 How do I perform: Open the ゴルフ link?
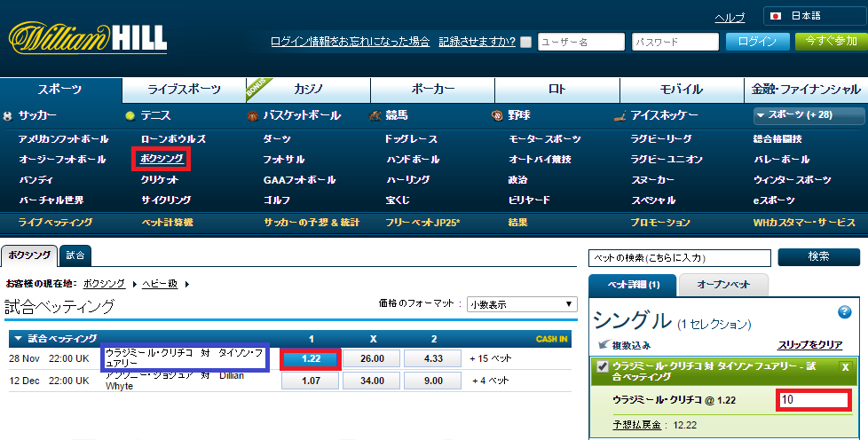coord(277,200)
